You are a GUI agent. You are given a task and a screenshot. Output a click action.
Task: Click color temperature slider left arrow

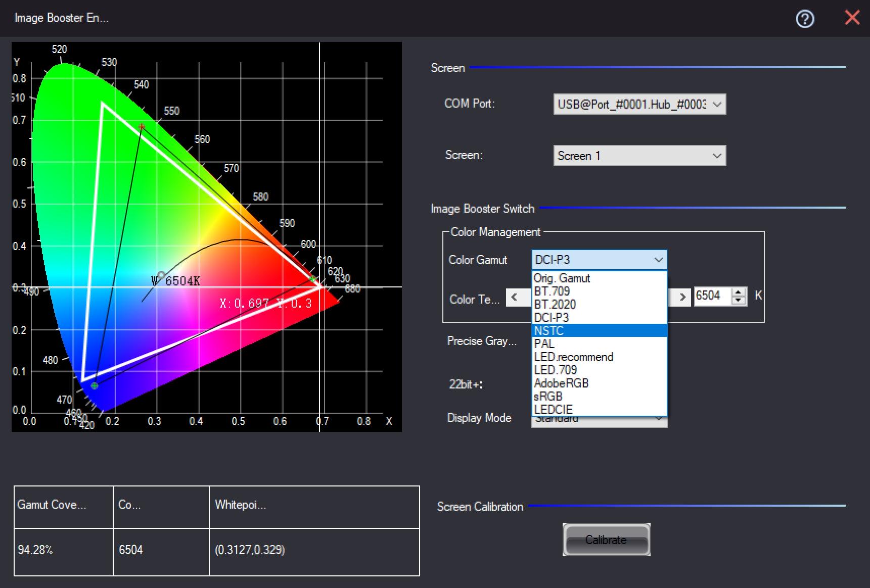(515, 297)
